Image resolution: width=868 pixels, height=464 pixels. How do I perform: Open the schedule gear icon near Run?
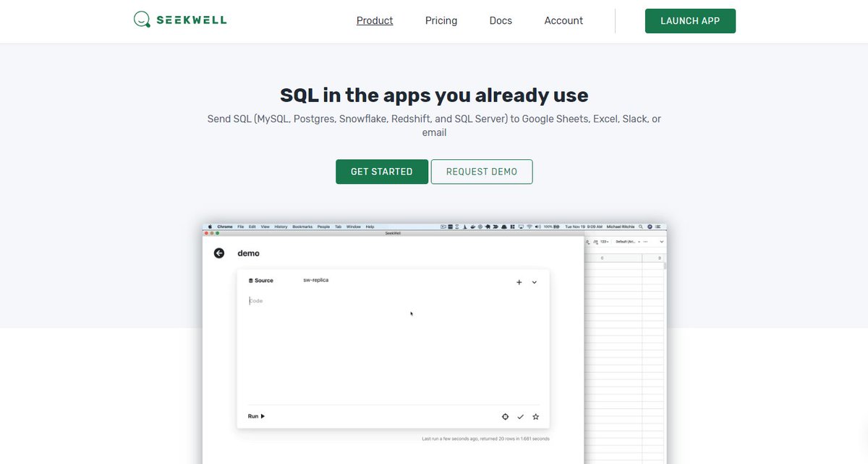505,416
